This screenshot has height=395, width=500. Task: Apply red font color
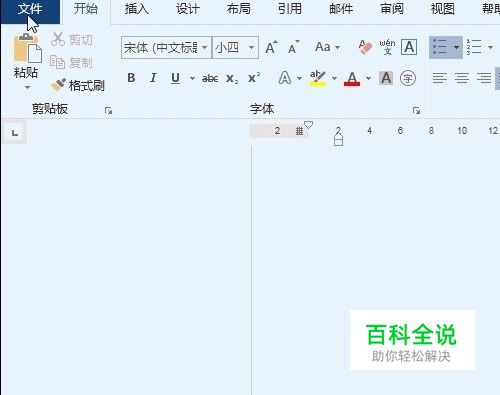(352, 79)
